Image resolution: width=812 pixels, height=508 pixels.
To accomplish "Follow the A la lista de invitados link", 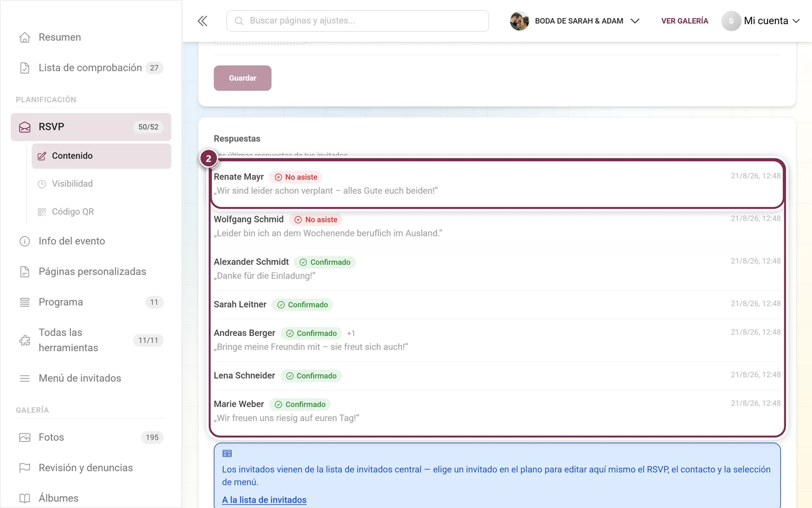I will (x=264, y=500).
